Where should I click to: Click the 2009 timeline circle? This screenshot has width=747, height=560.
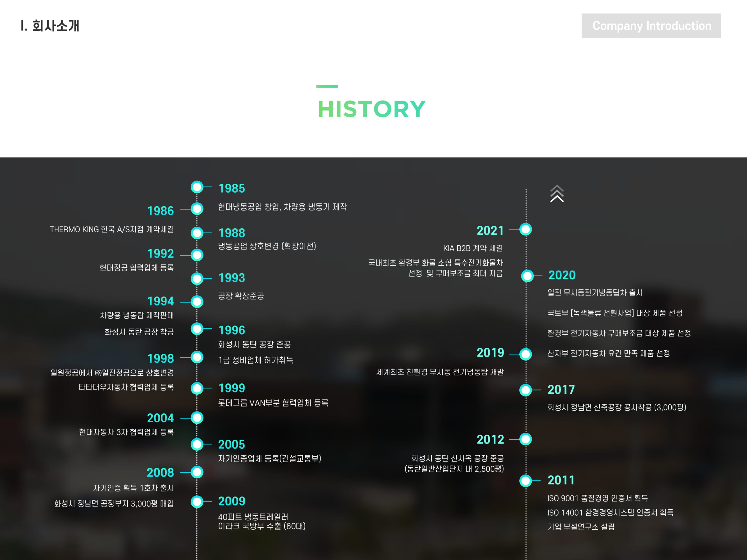(x=197, y=502)
